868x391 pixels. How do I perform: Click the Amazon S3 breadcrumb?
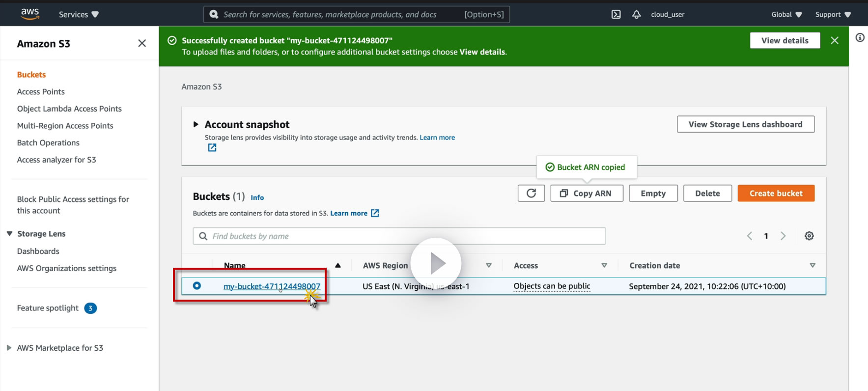tap(201, 86)
